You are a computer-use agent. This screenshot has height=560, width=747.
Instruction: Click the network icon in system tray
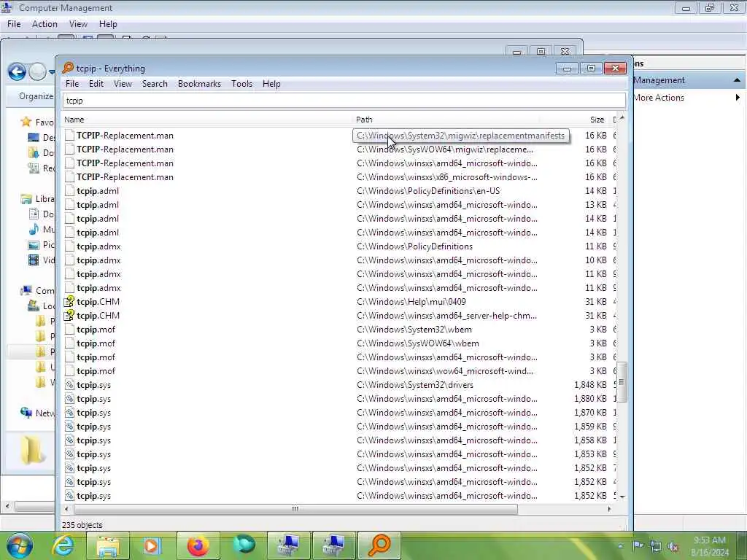pyautogui.click(x=656, y=546)
